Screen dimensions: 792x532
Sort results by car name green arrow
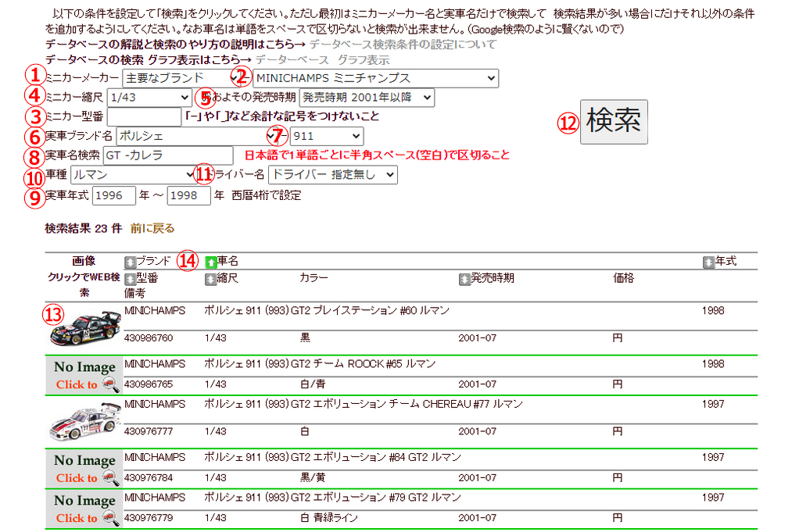(x=211, y=262)
